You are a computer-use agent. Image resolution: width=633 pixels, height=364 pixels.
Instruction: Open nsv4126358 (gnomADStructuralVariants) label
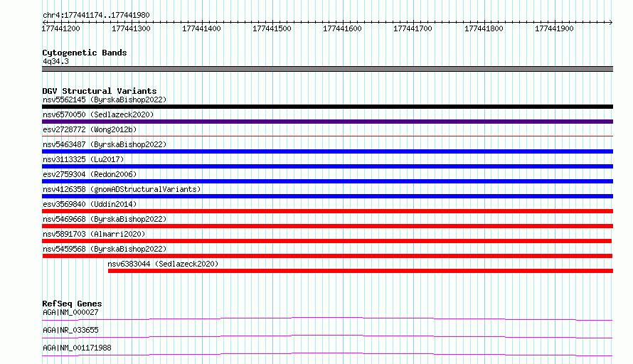coord(122,189)
